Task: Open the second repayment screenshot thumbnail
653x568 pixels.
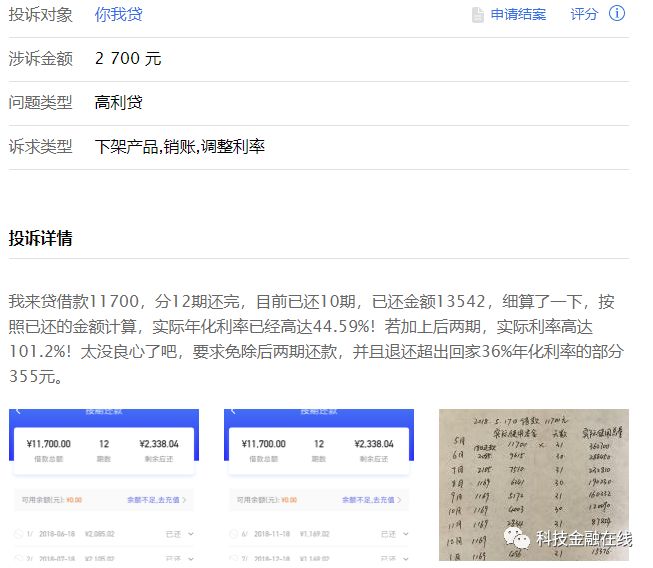Action: 319,485
